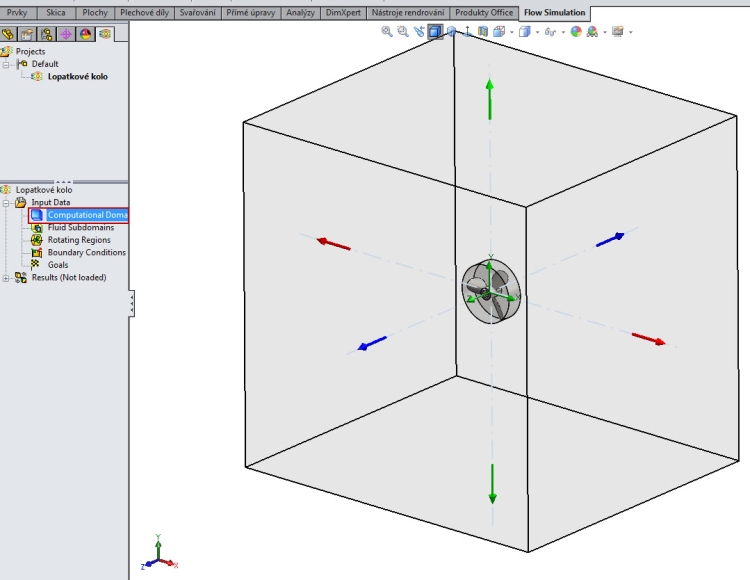Image resolution: width=750 pixels, height=580 pixels.
Task: Open the Display Style dropdown arrow
Action: click(x=538, y=32)
